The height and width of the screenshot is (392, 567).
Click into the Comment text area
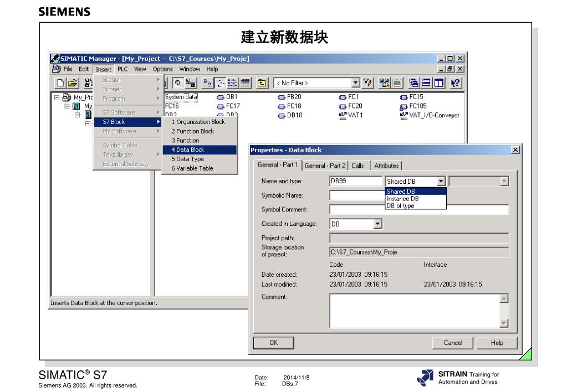415,311
